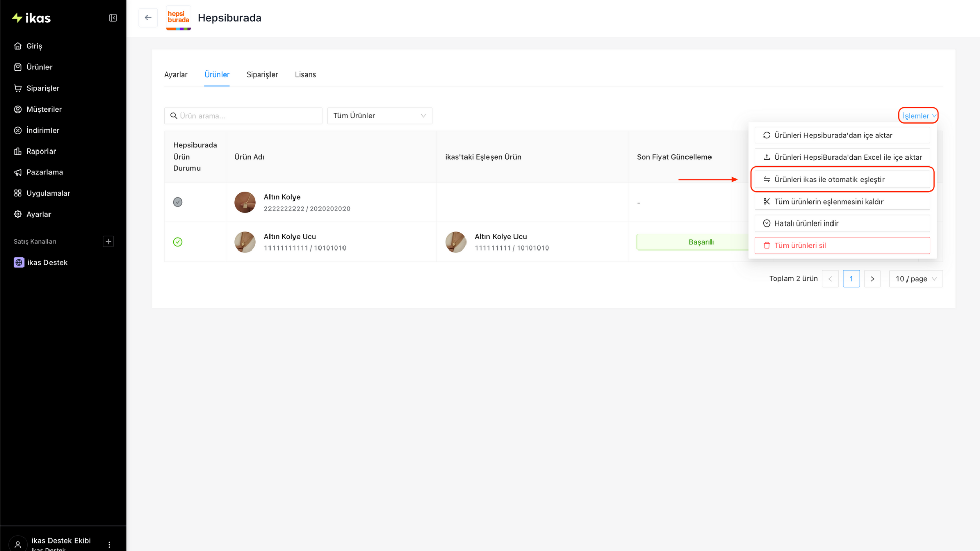Click the ikas logo

[x=31, y=18]
